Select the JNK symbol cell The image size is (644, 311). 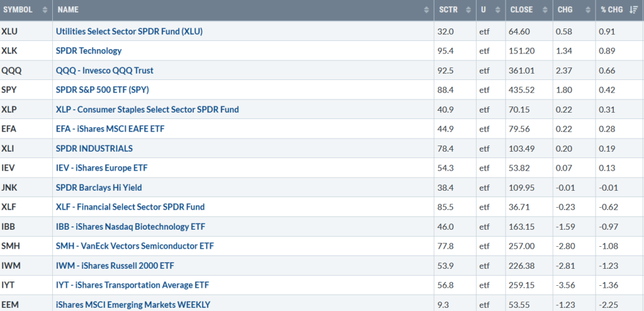pyautogui.click(x=26, y=188)
